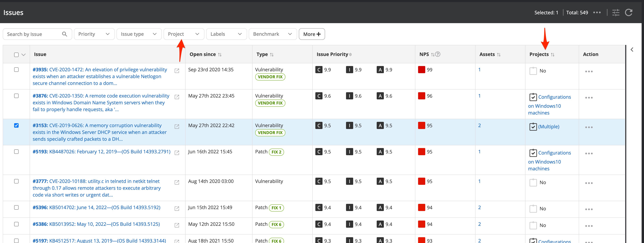The width and height of the screenshot is (644, 243).
Task: Collapse side panel with chevron arrow
Action: click(x=632, y=50)
